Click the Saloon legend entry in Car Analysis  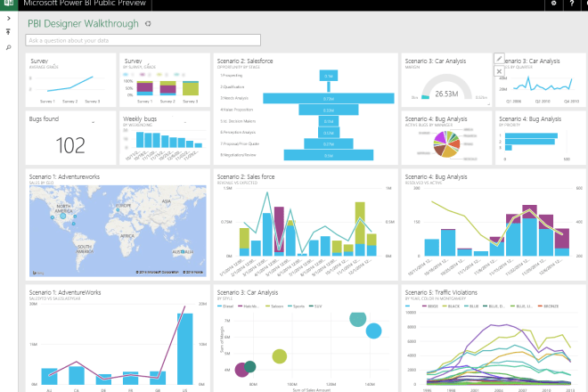pos(274,306)
